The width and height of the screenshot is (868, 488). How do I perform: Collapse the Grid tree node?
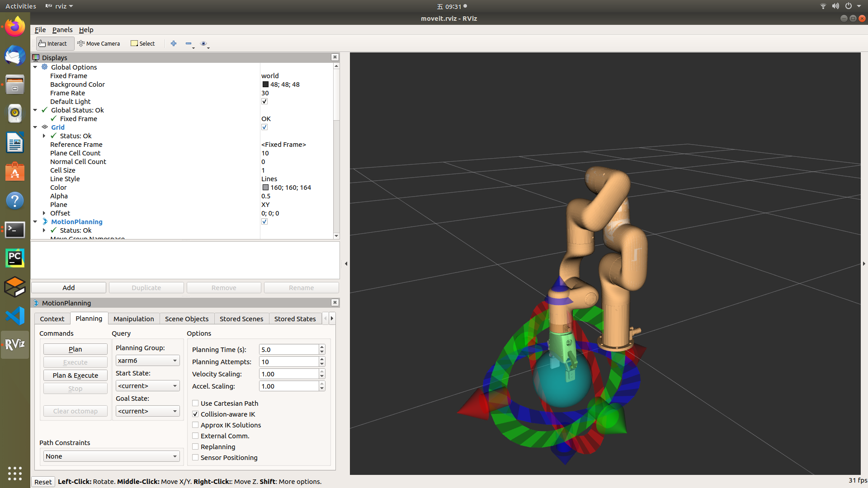[35, 127]
